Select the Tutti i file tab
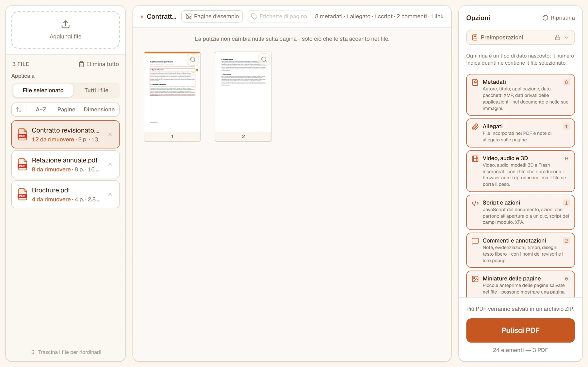Image resolution: width=588 pixels, height=367 pixels. [x=96, y=90]
